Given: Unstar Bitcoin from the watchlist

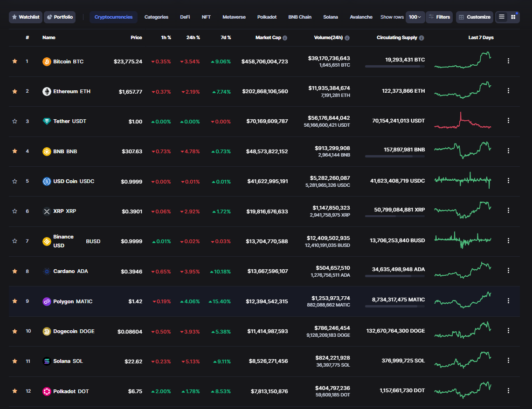Looking at the screenshot, I should pos(15,61).
